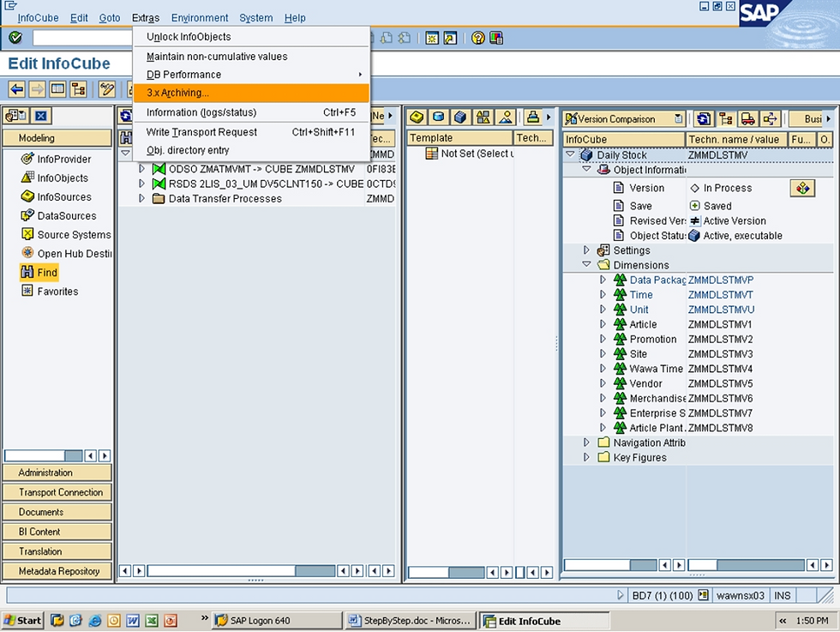The width and height of the screenshot is (840, 632).
Task: Expand the Key Figures folder
Action: tap(586, 457)
